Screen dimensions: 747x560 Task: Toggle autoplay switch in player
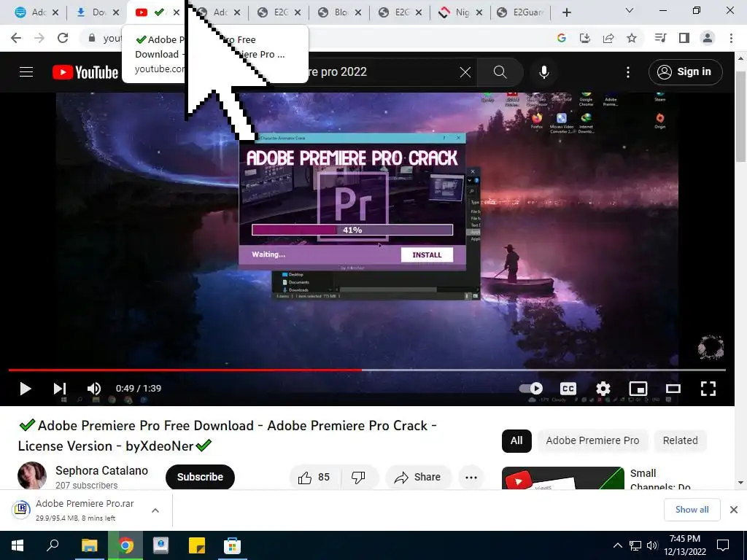531,389
